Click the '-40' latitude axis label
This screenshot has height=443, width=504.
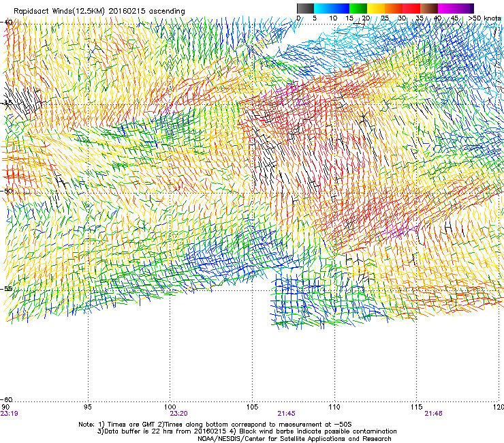[x=6, y=22]
